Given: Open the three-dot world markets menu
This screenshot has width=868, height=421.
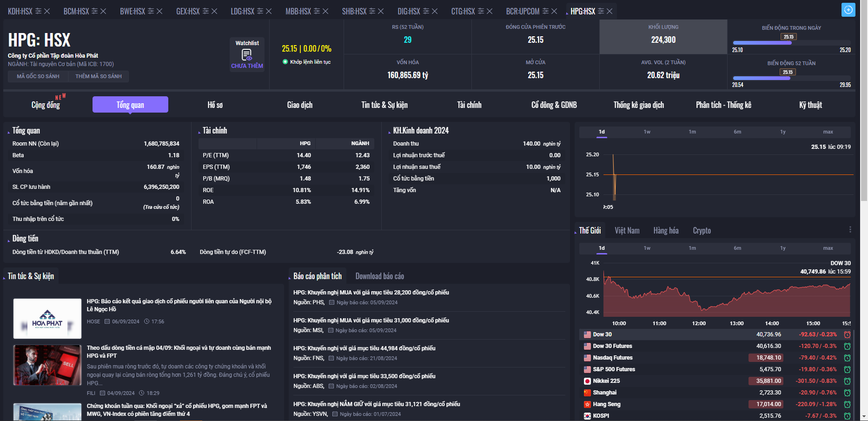Looking at the screenshot, I should click(850, 230).
